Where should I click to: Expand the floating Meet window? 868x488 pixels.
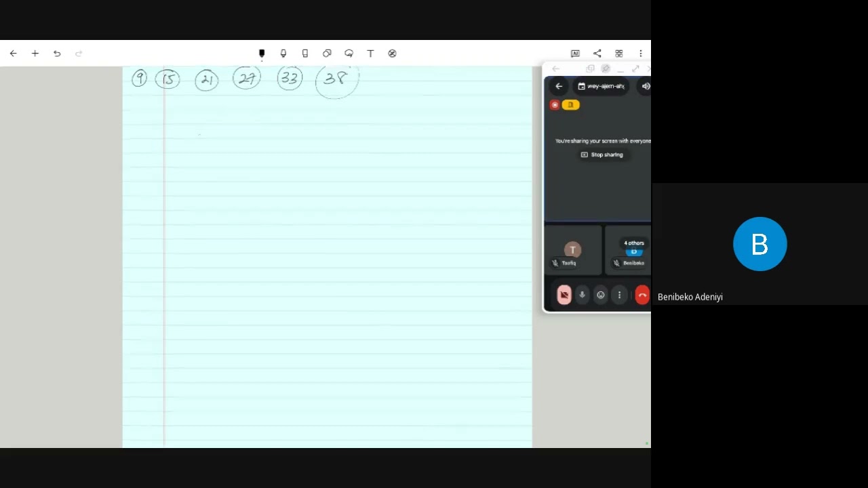pyautogui.click(x=635, y=69)
